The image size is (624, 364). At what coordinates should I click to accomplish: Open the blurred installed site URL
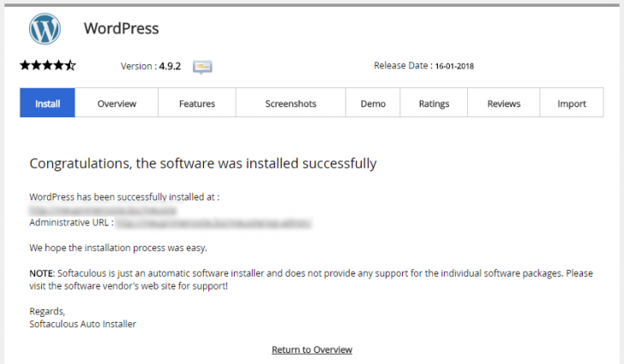coord(103,209)
